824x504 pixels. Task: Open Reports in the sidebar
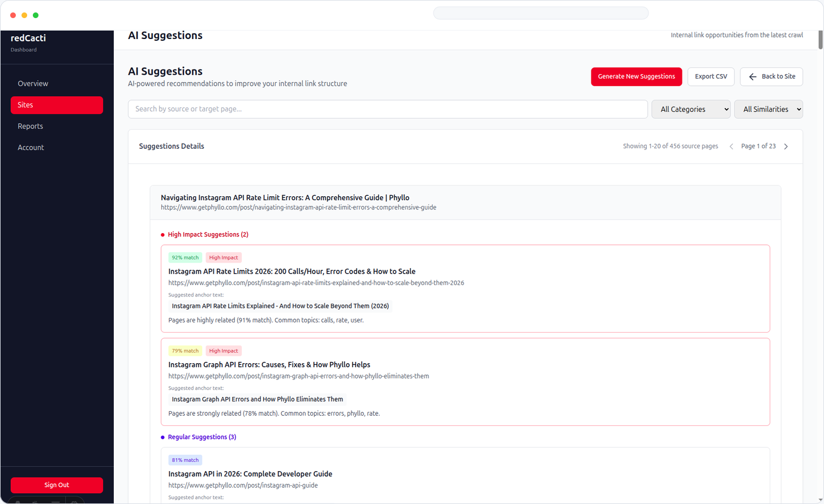point(57,126)
